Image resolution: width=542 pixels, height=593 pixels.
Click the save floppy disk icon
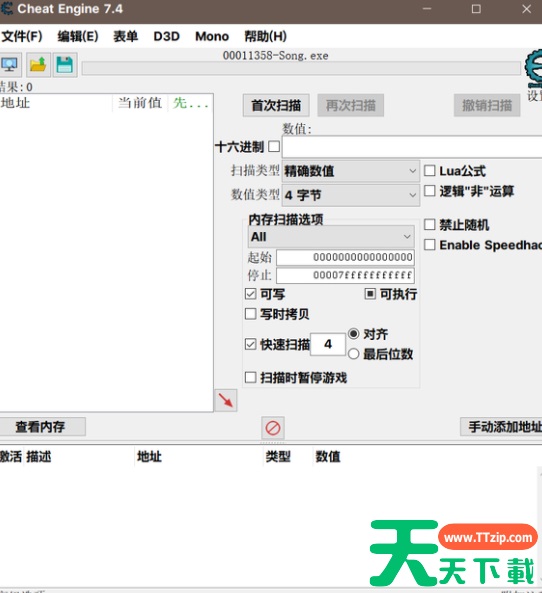(65, 65)
